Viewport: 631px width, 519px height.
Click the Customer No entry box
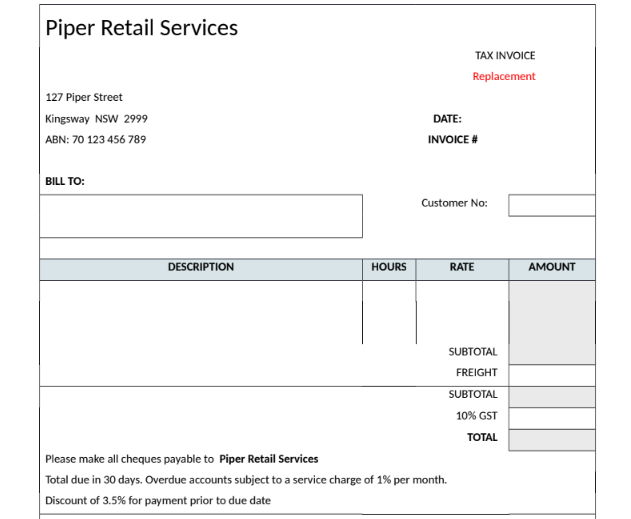click(551, 205)
